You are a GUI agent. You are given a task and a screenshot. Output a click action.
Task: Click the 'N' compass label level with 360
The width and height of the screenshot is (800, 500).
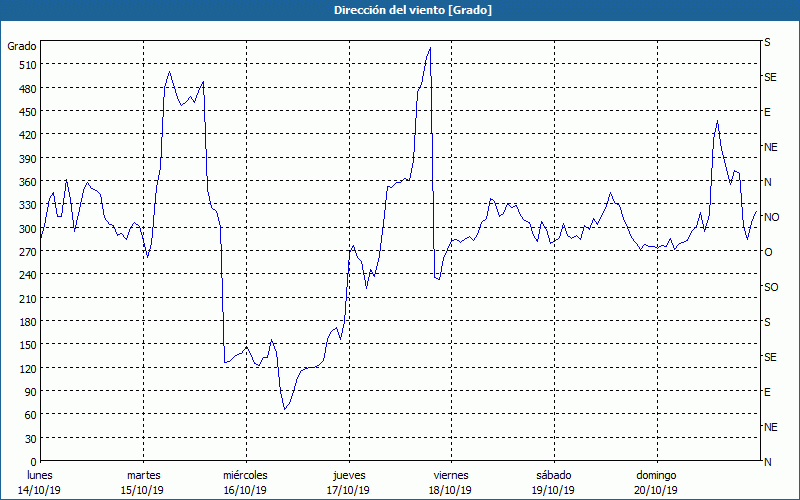click(767, 182)
